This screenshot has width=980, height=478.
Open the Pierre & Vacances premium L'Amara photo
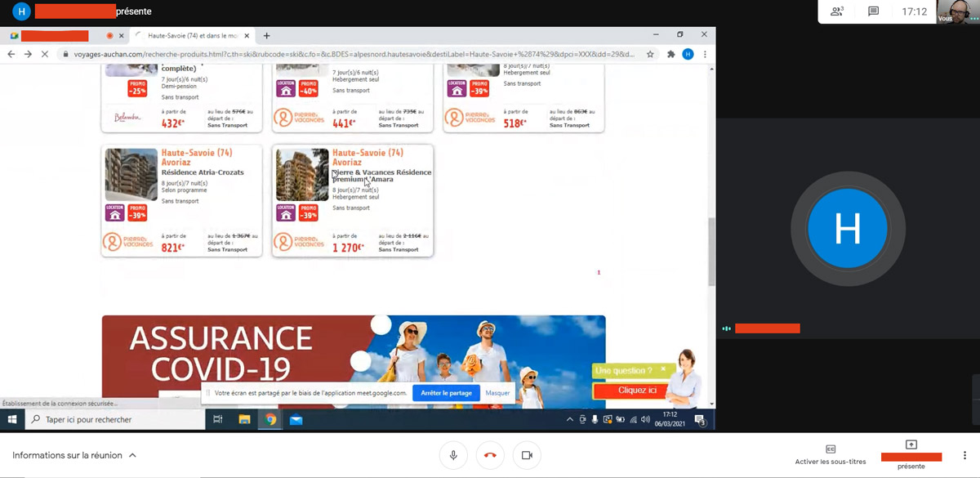click(x=302, y=174)
